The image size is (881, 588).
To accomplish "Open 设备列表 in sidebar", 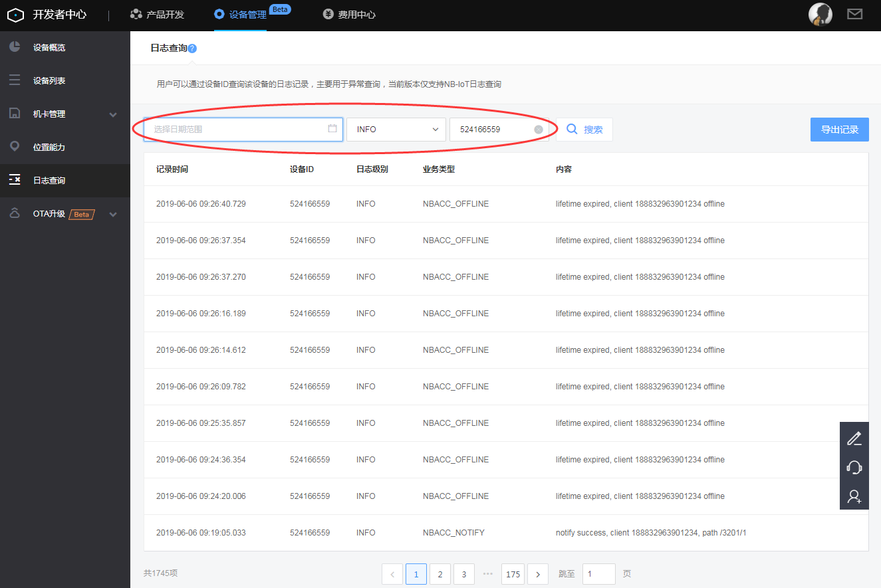I will point(65,80).
